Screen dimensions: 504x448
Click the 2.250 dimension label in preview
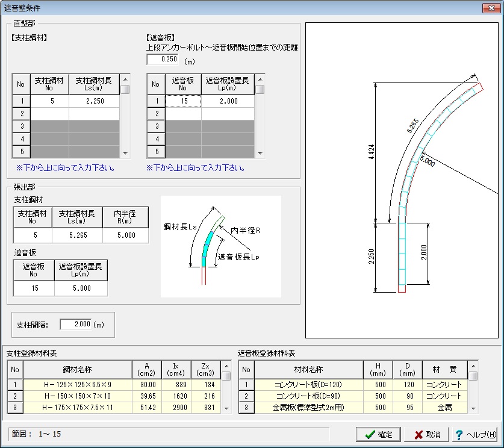[372, 257]
